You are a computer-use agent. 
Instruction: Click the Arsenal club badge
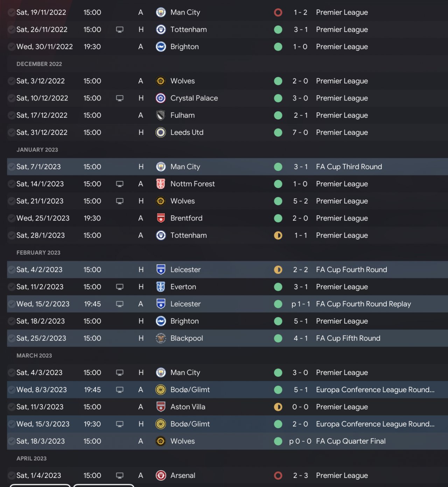(x=161, y=475)
